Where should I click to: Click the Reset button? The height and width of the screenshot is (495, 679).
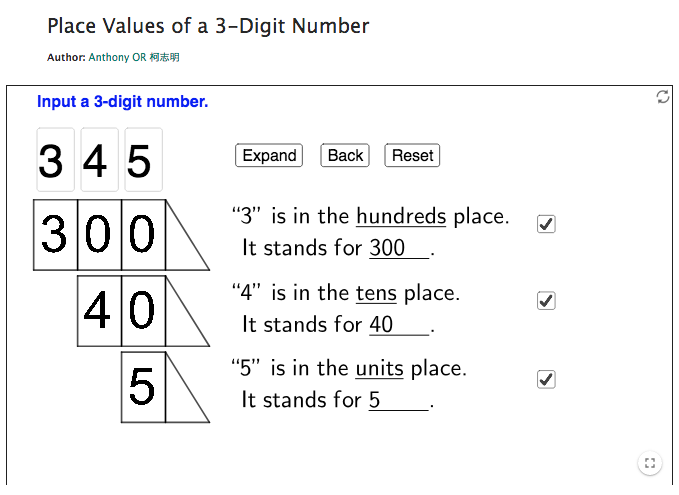pyautogui.click(x=412, y=155)
